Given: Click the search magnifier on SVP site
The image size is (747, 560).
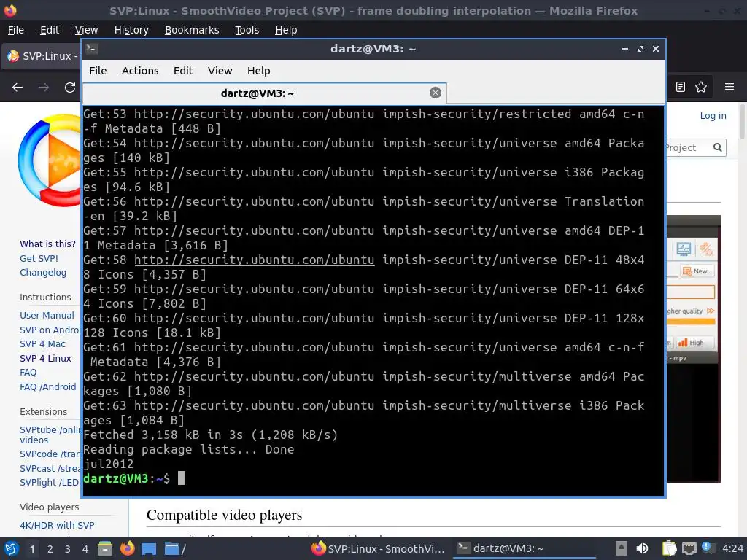Looking at the screenshot, I should (718, 147).
